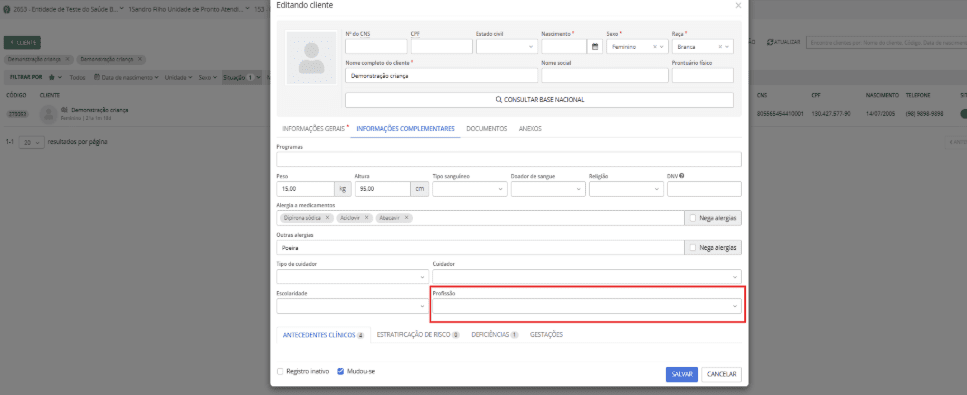Screen dimensions: 967x395
Task: Click the green Cliente button in background
Action: pyautogui.click(x=22, y=42)
